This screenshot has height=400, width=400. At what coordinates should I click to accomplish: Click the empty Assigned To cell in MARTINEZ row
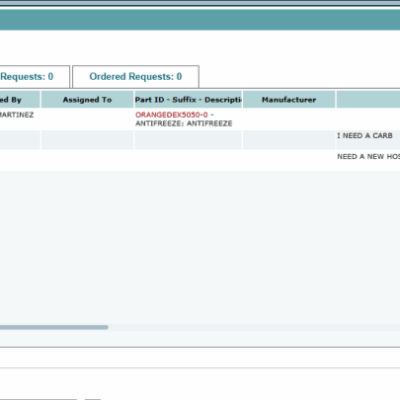click(87, 119)
